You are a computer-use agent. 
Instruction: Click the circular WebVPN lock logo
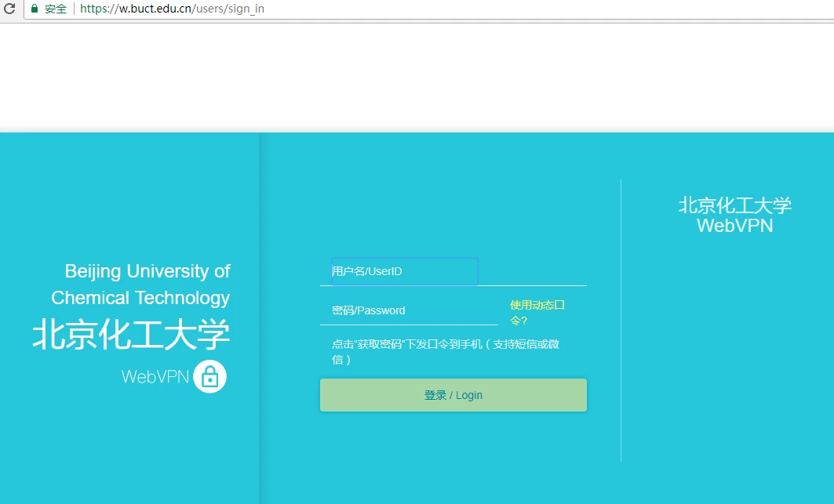click(209, 376)
